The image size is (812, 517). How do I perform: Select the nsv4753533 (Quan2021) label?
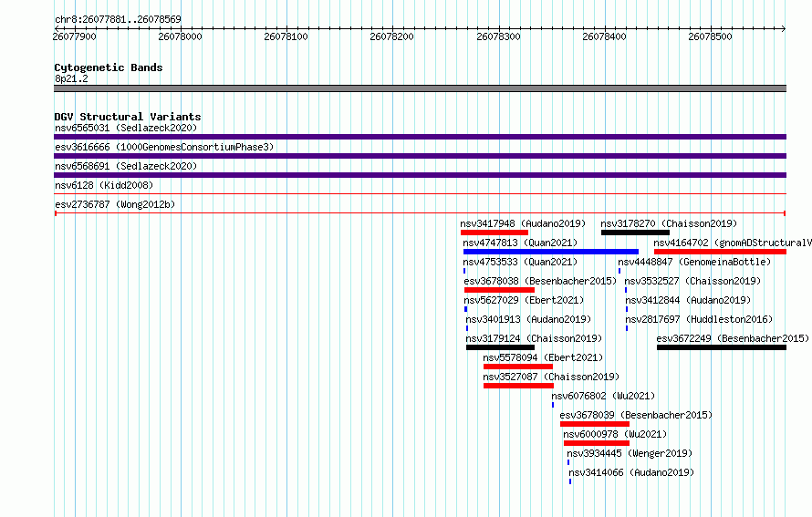click(520, 262)
